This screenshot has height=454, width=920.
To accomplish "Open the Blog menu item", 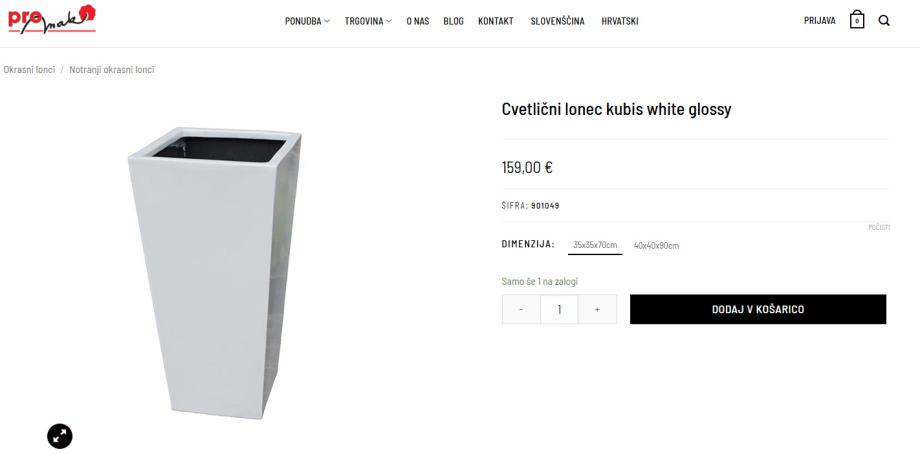I will (454, 21).
